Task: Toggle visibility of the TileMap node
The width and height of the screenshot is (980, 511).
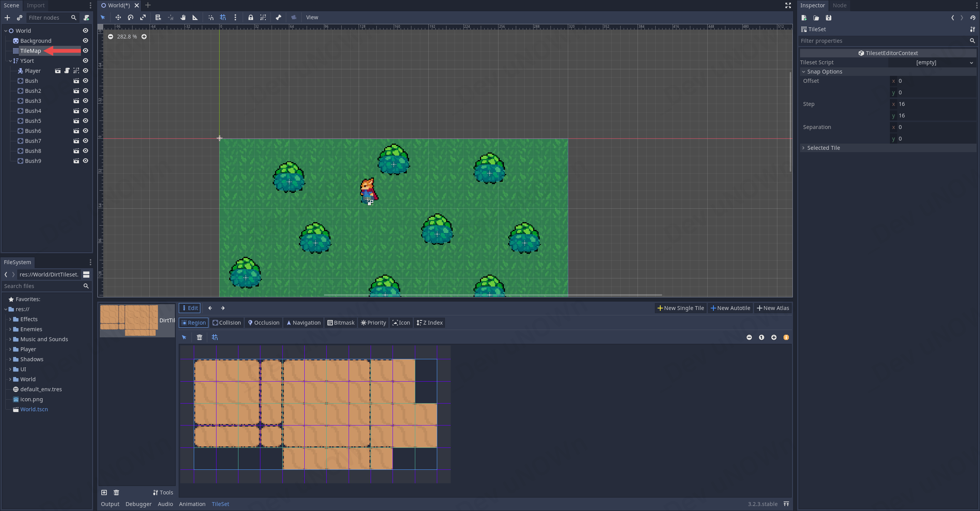Action: click(86, 51)
